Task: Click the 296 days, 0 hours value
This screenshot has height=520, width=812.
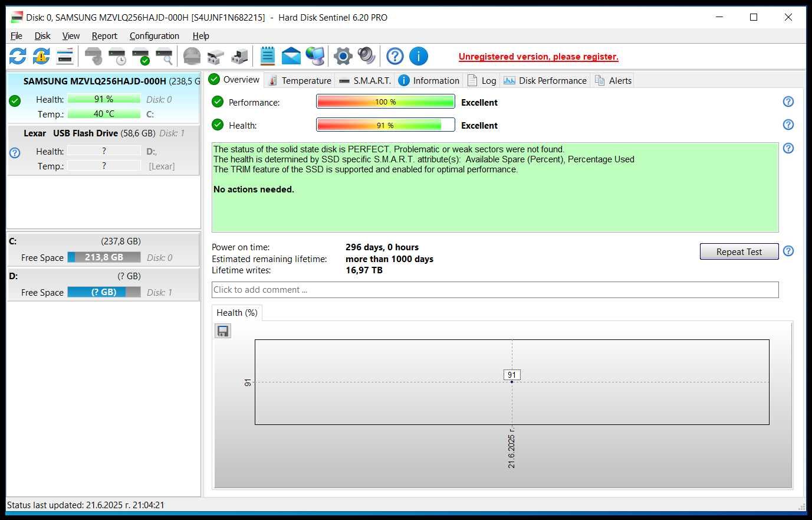Action: coord(382,247)
